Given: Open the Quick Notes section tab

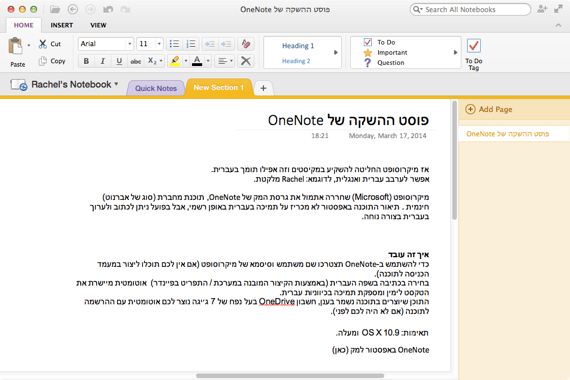Looking at the screenshot, I should pyautogui.click(x=156, y=88).
